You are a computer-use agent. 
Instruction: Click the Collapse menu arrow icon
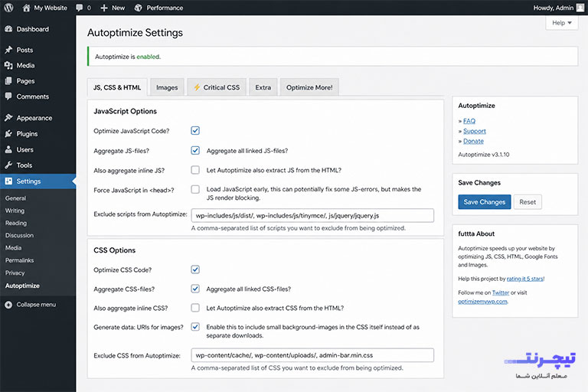coord(8,305)
